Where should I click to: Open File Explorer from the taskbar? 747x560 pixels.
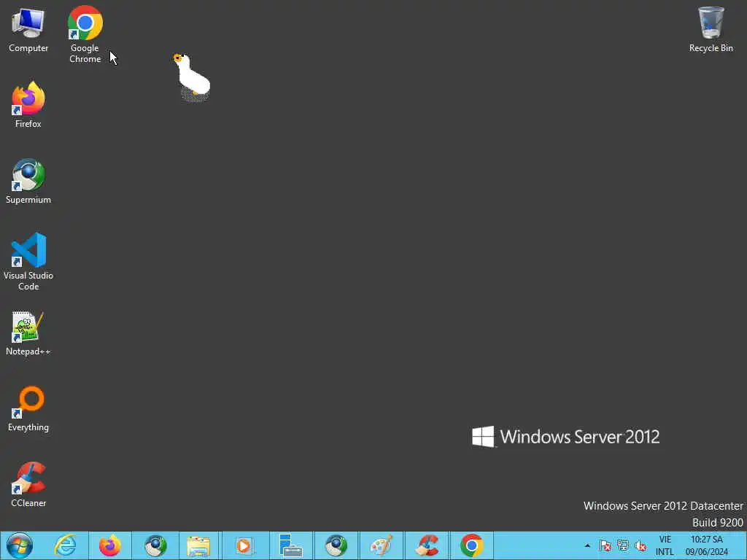(x=198, y=545)
